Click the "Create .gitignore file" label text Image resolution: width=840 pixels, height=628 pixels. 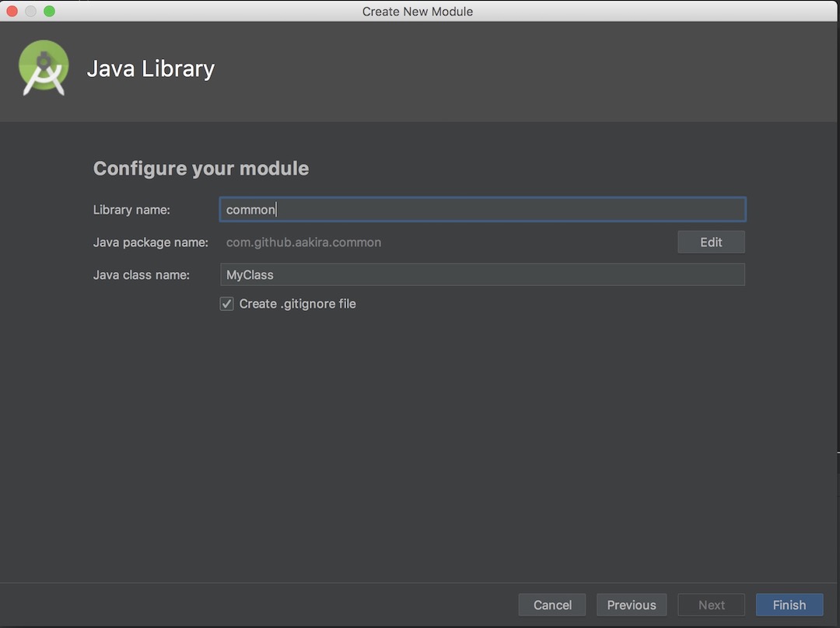click(x=297, y=304)
